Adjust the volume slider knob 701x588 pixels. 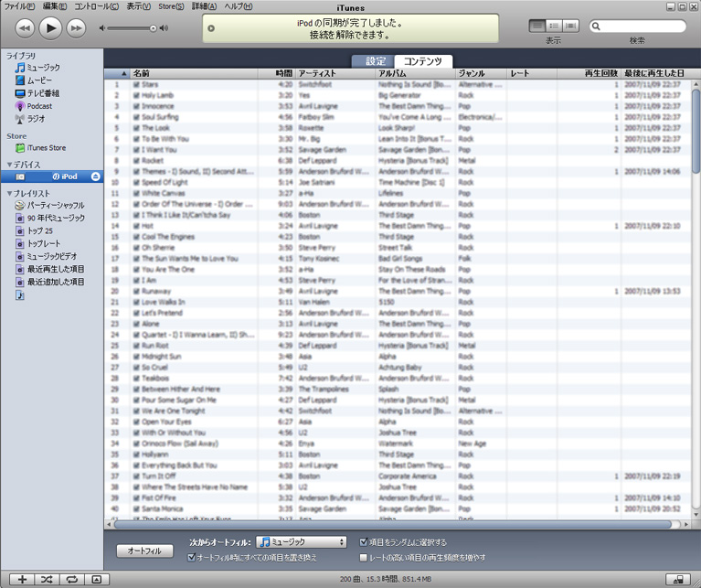click(153, 28)
